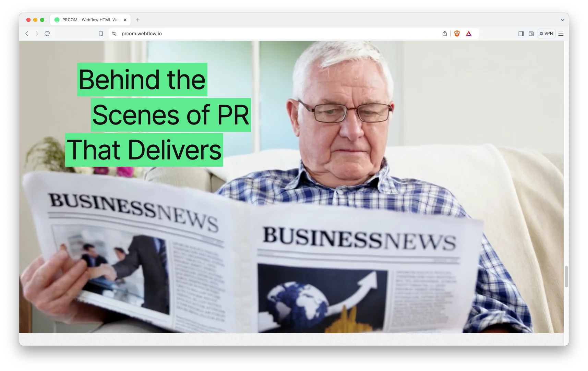Open Brave Rewards triangle icon
Image resolution: width=588 pixels, height=371 pixels.
469,34
